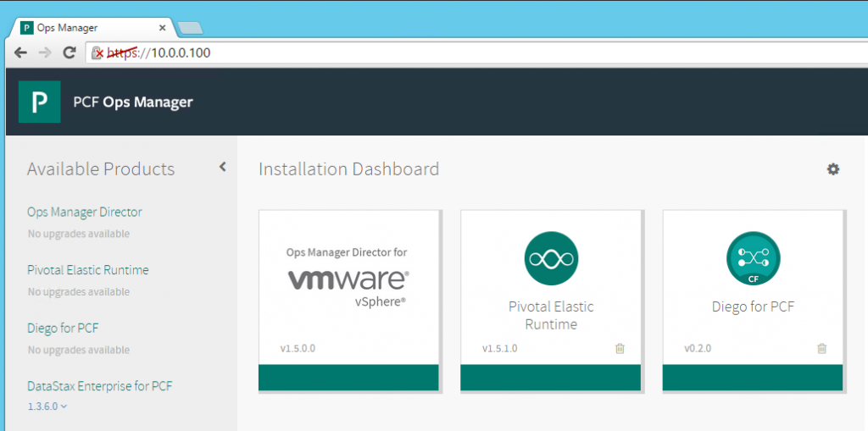
Task: Click the Pivotal Elastic Runtime tile title
Action: coord(551,315)
